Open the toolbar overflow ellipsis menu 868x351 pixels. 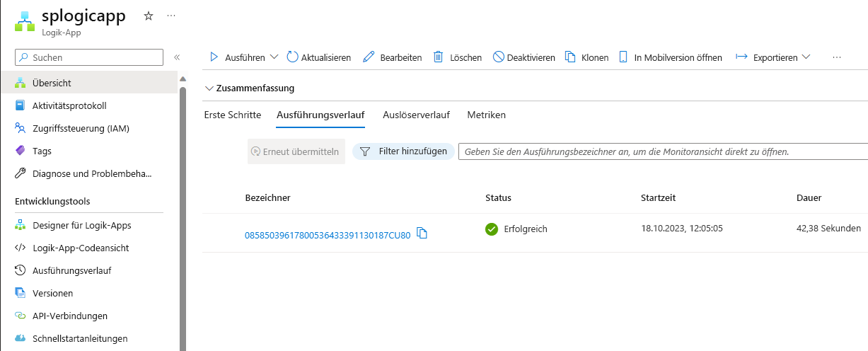click(837, 57)
